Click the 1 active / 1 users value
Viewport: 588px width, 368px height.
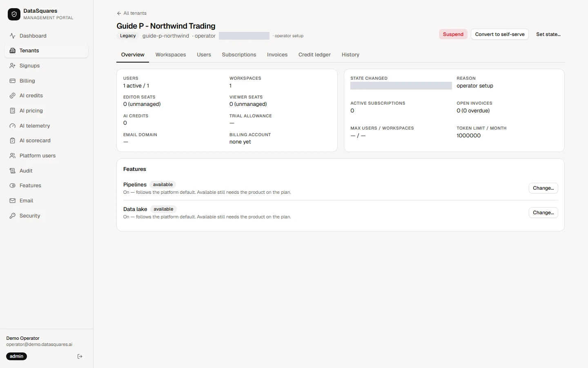[136, 86]
